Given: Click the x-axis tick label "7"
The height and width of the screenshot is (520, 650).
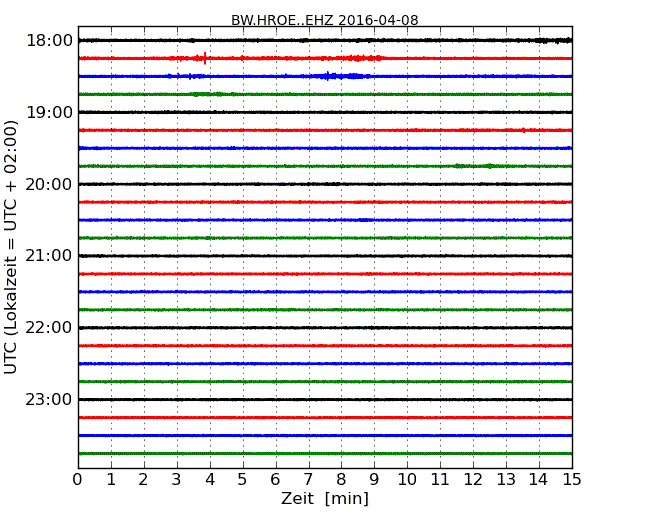Looking at the screenshot, I should 308,480.
